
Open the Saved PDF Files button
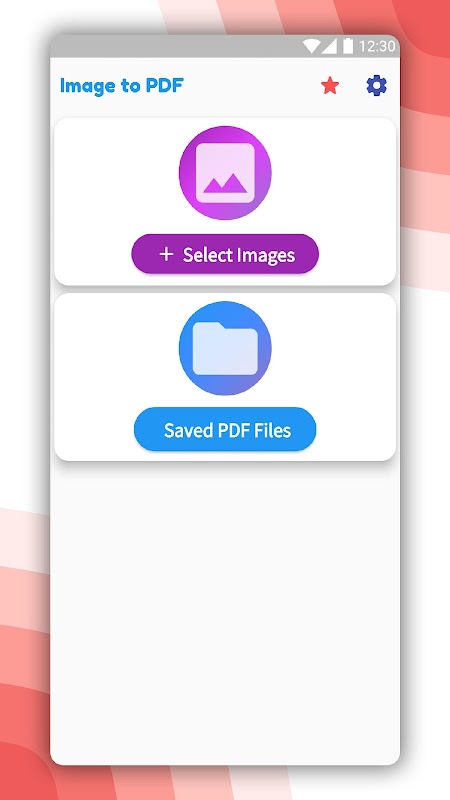click(225, 430)
